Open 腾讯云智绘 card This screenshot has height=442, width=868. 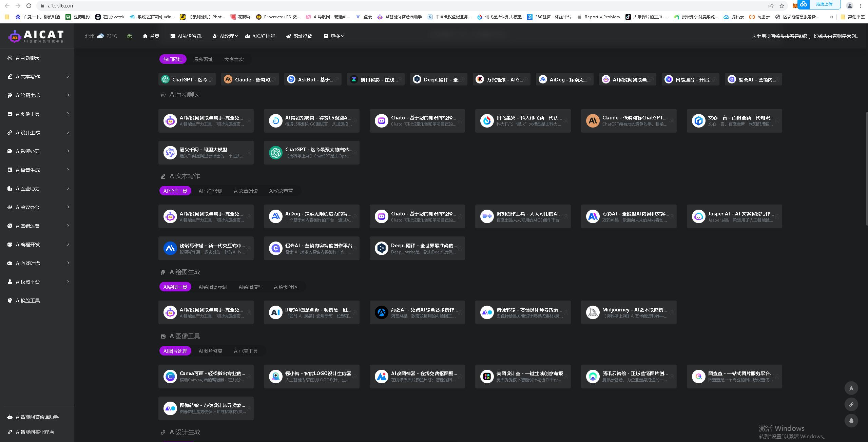click(629, 377)
